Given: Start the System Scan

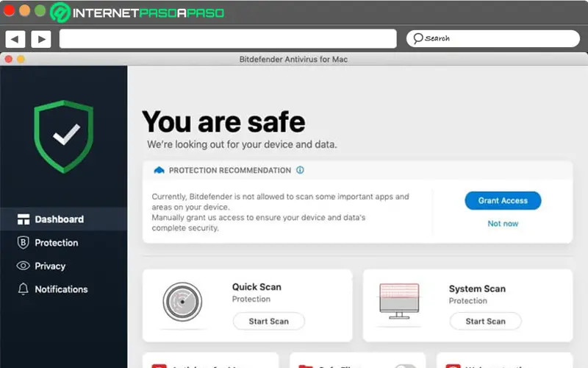Looking at the screenshot, I should [485, 321].
